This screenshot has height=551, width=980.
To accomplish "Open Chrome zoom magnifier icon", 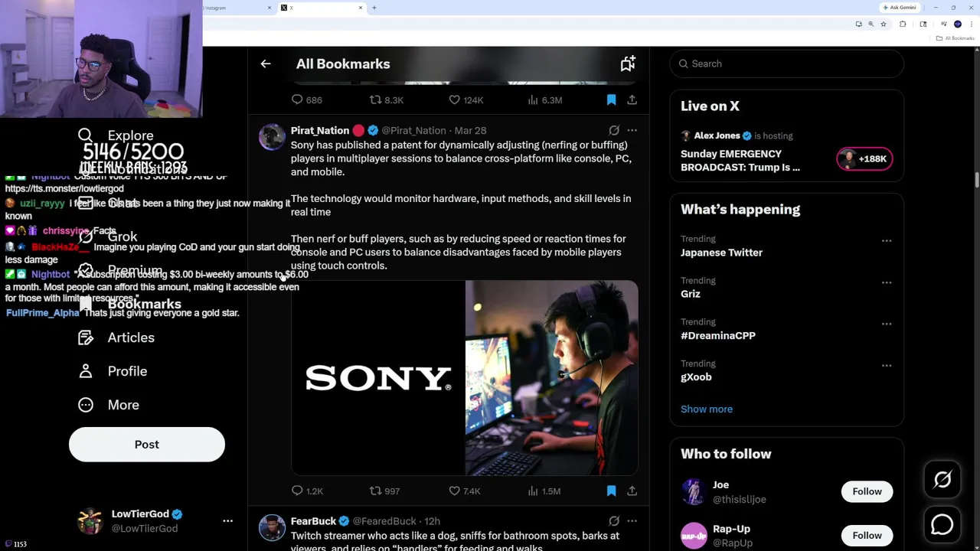I will tap(871, 24).
